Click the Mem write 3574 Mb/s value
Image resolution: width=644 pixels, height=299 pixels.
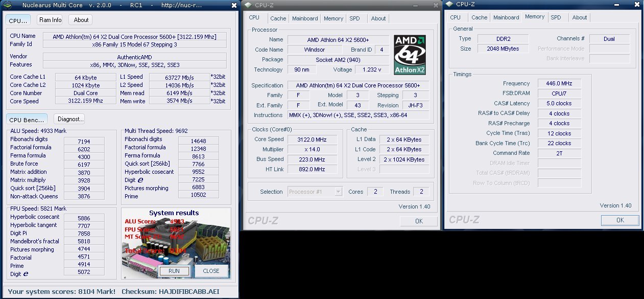(x=179, y=101)
